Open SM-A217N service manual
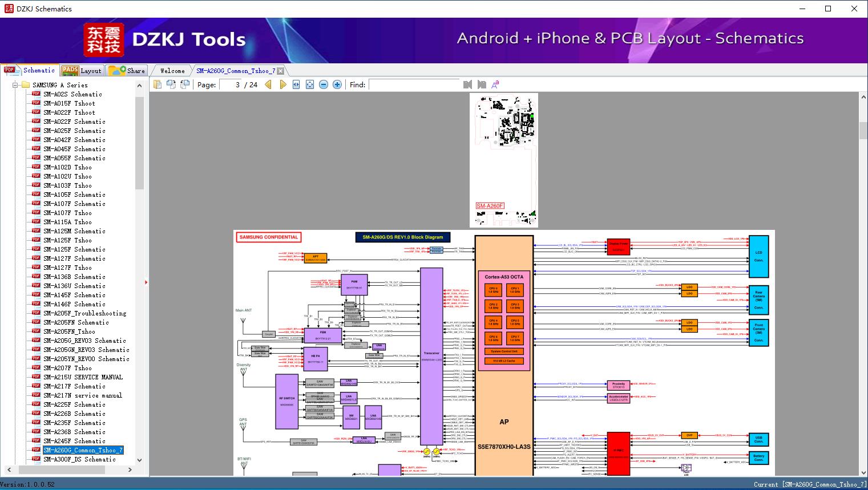Viewport: 868px width, 490px height. (x=83, y=395)
